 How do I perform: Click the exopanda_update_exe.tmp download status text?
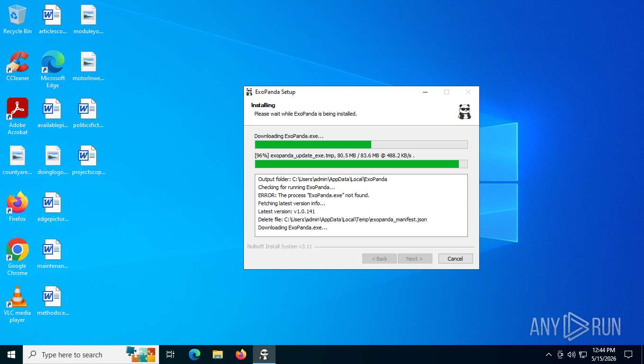[x=334, y=155]
